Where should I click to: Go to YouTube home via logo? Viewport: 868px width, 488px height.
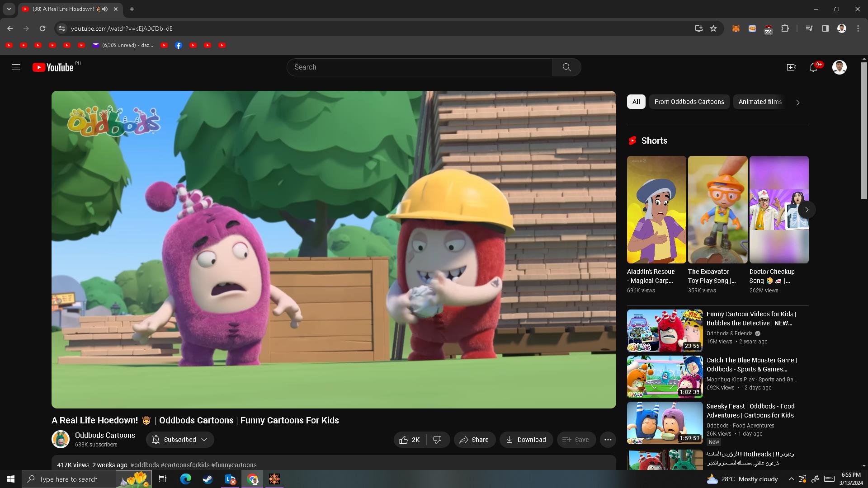tap(53, 67)
